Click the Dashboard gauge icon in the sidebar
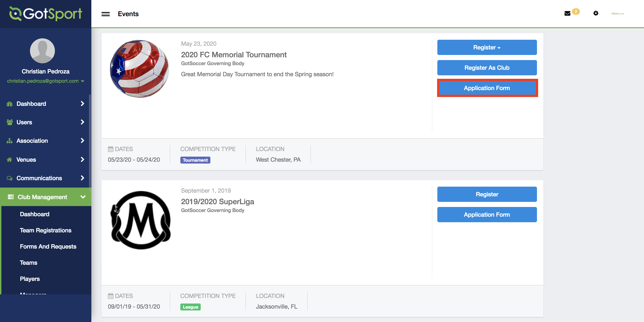This screenshot has width=644, height=322. pos(9,104)
